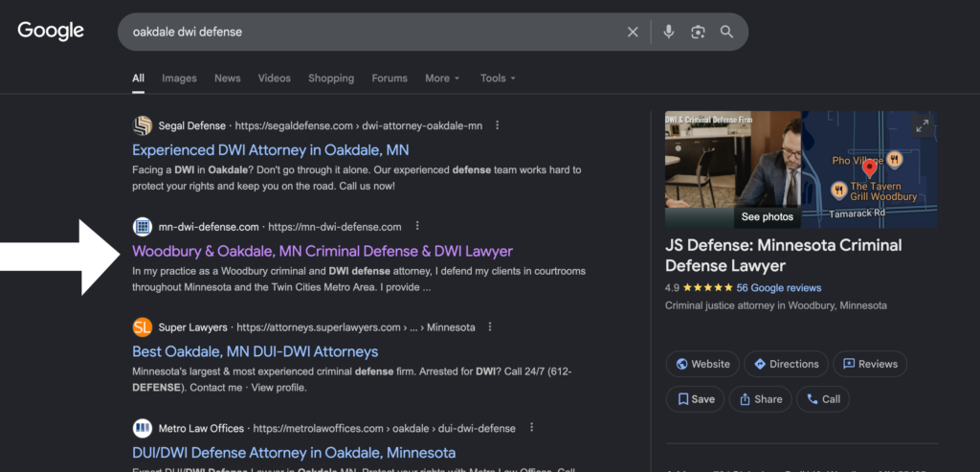Open DUI/DWI Defense Attorney in Oakdale link
The image size is (980, 472).
click(294, 453)
